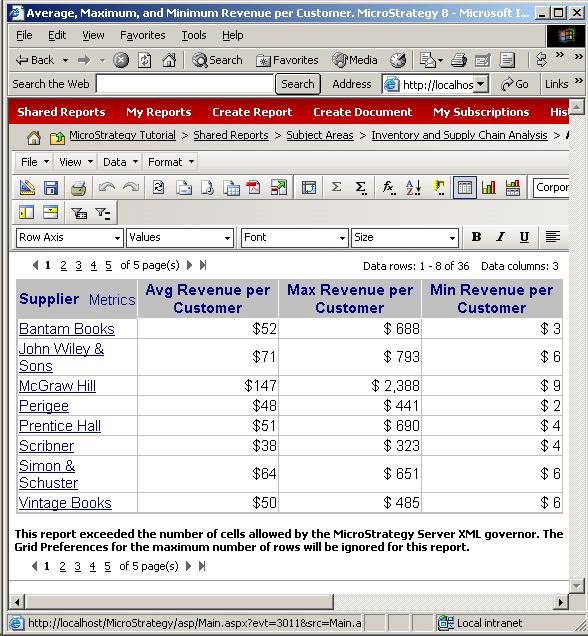
Task: Toggle Grid view mode button
Action: point(464,187)
